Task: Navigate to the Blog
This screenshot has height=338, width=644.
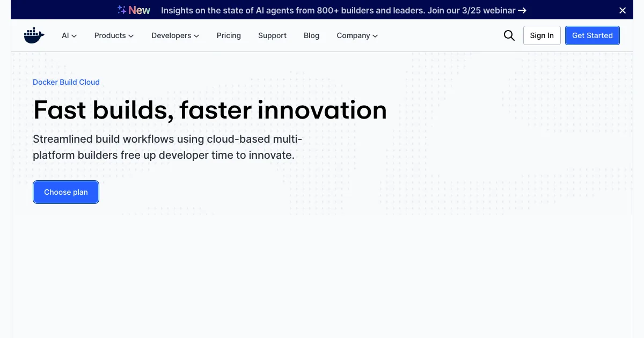Action: tap(311, 35)
